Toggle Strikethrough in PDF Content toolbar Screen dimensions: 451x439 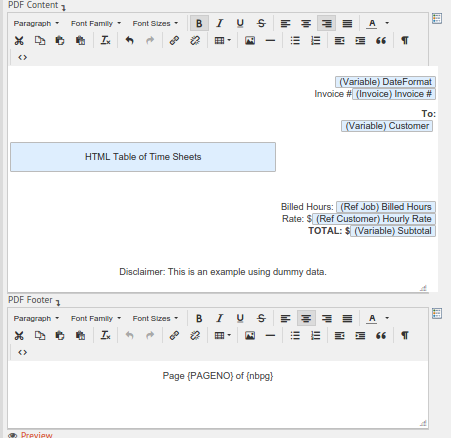pyautogui.click(x=261, y=23)
